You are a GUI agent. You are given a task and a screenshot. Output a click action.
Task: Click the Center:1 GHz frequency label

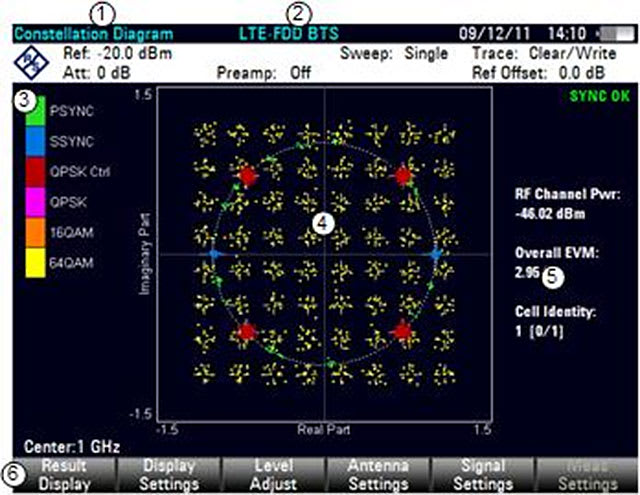[72, 446]
